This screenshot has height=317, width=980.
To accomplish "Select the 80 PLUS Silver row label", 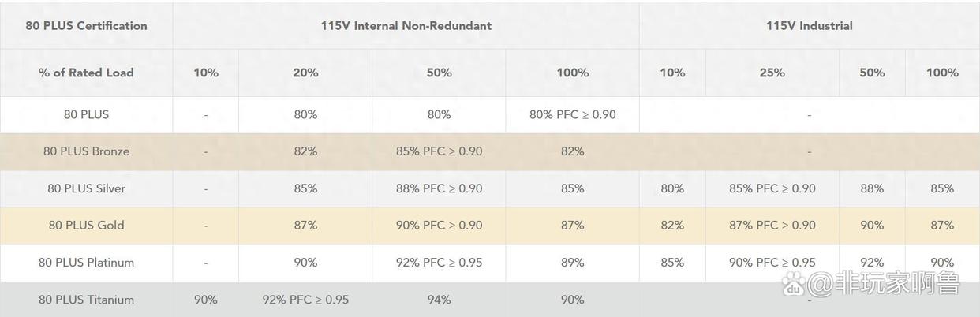I will click(86, 188).
